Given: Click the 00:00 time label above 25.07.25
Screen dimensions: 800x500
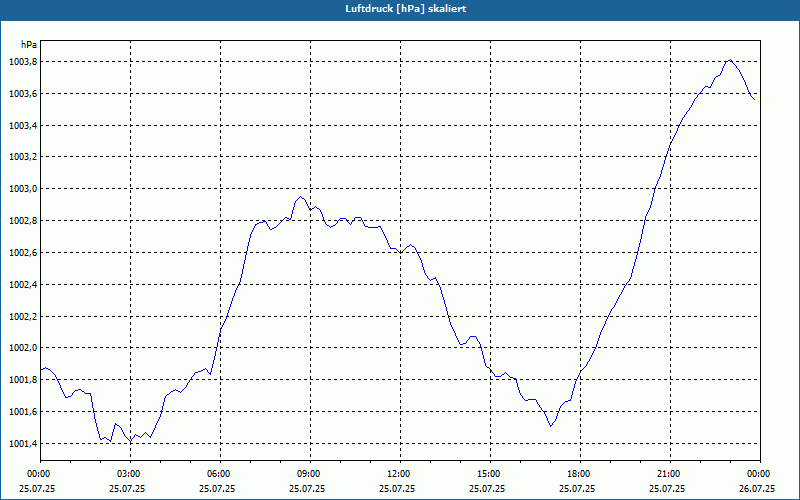Looking at the screenshot, I should (x=41, y=474).
